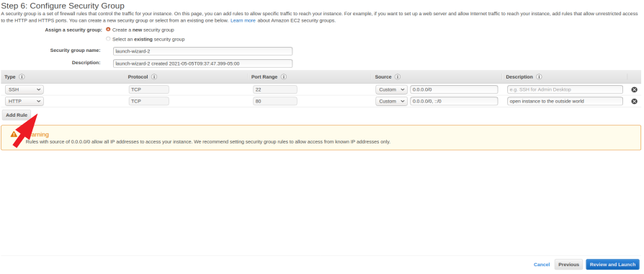
Task: Click the Add Rule button
Action: tap(17, 115)
